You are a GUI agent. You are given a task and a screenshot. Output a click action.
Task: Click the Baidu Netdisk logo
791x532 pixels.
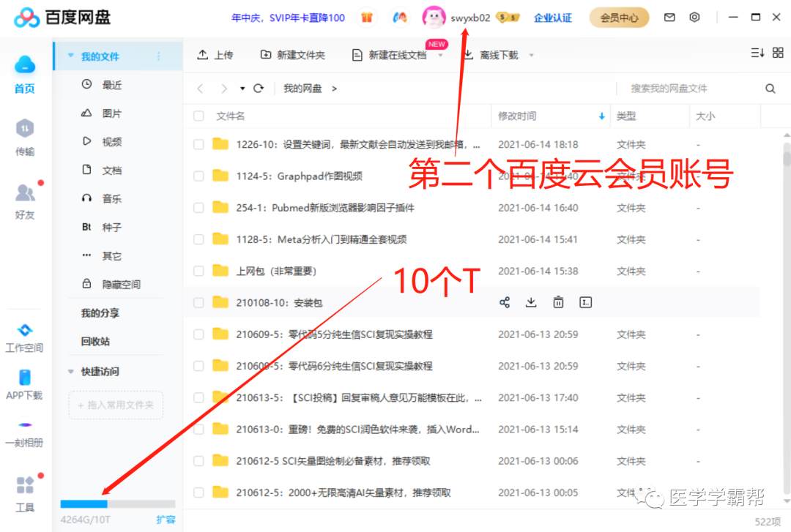click(x=62, y=18)
